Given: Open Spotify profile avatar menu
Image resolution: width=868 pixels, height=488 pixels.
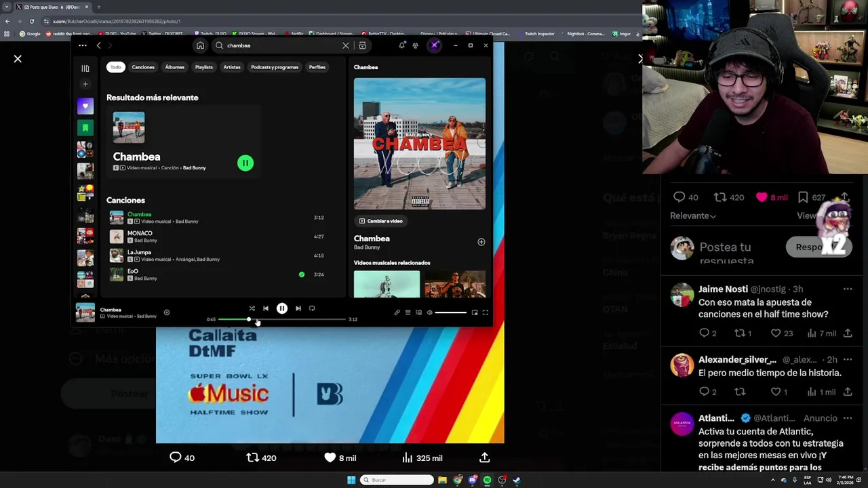Looking at the screenshot, I should pos(435,45).
